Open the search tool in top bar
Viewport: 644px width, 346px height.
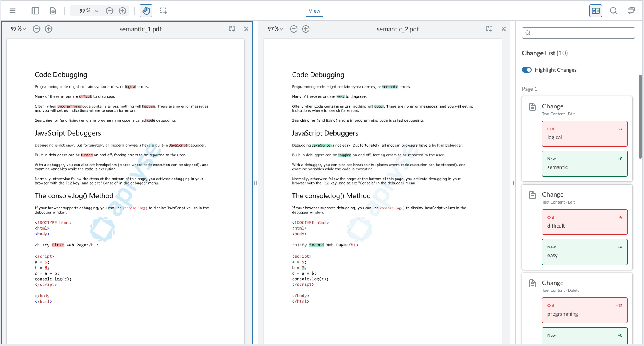(614, 11)
